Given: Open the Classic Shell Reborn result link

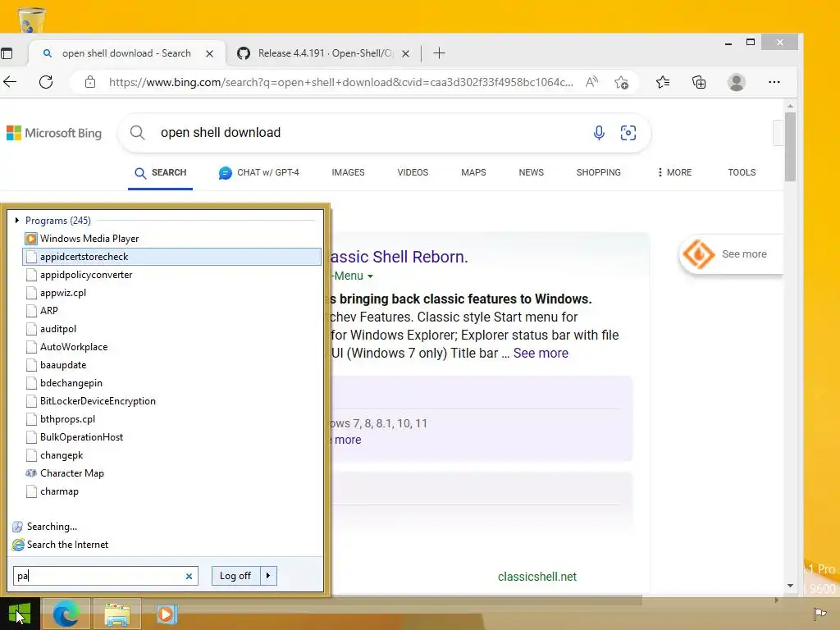Looking at the screenshot, I should pos(399,257).
